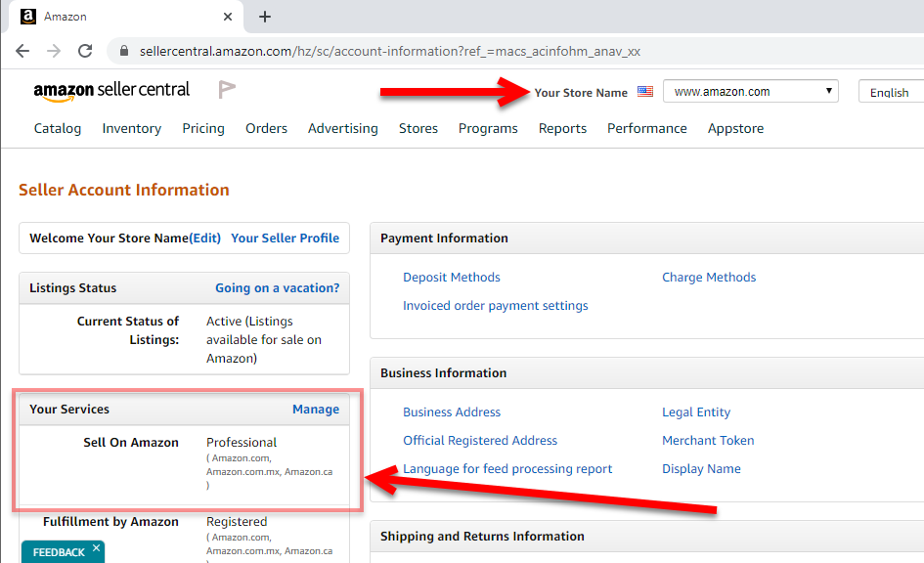Screen dimensions: 924x563
Task: Open Your Seller Profile
Action: (285, 238)
